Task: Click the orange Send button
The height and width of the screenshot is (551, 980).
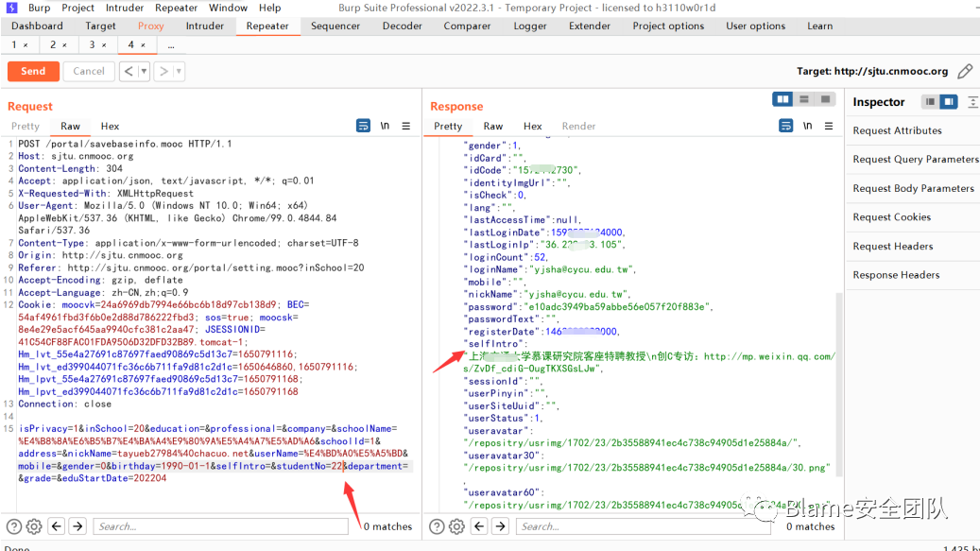Action: [33, 71]
